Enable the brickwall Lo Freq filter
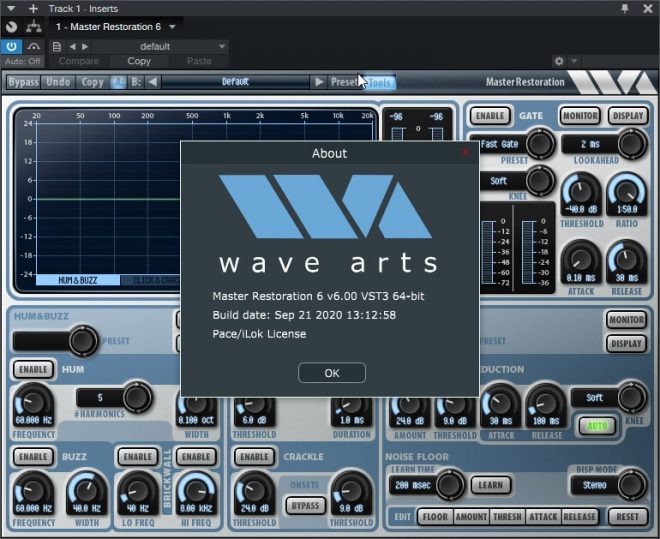Viewport: 660px width, 539px height. tap(138, 457)
